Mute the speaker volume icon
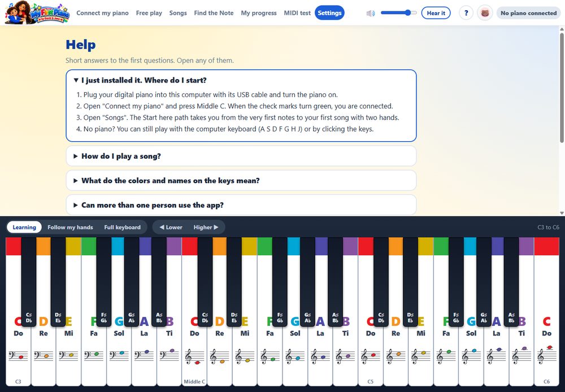 371,14
